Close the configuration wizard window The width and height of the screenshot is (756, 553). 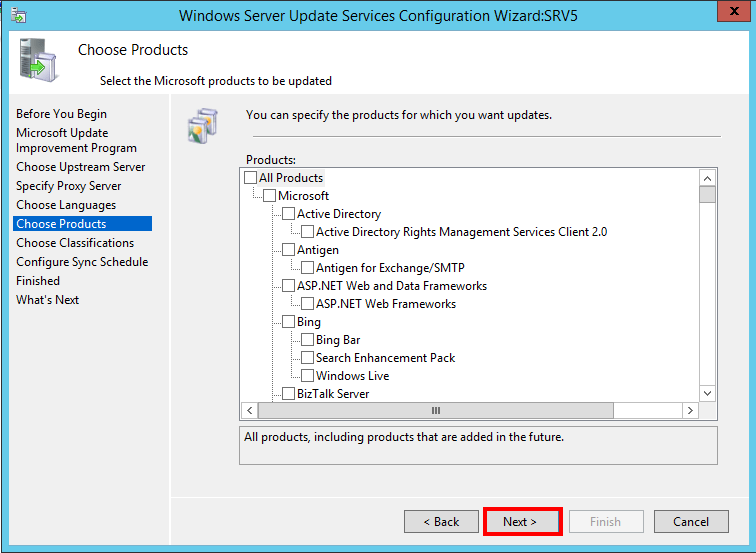[x=734, y=11]
